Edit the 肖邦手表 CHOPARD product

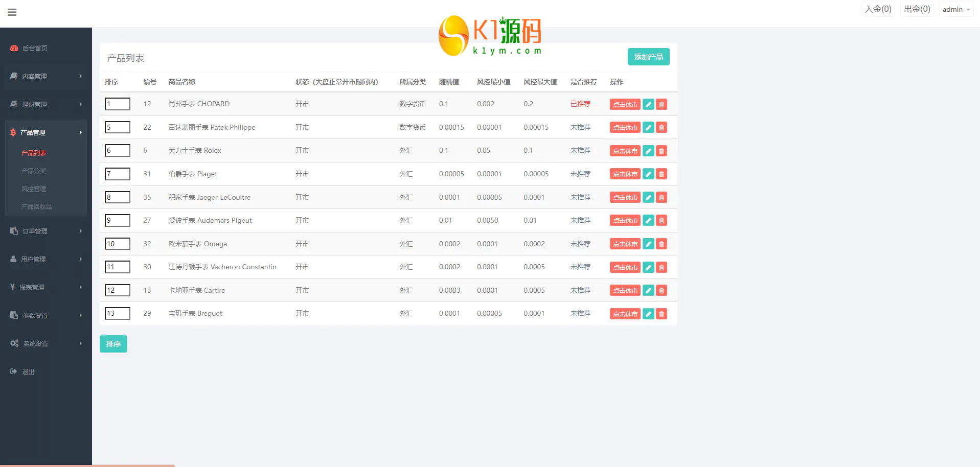coord(648,104)
